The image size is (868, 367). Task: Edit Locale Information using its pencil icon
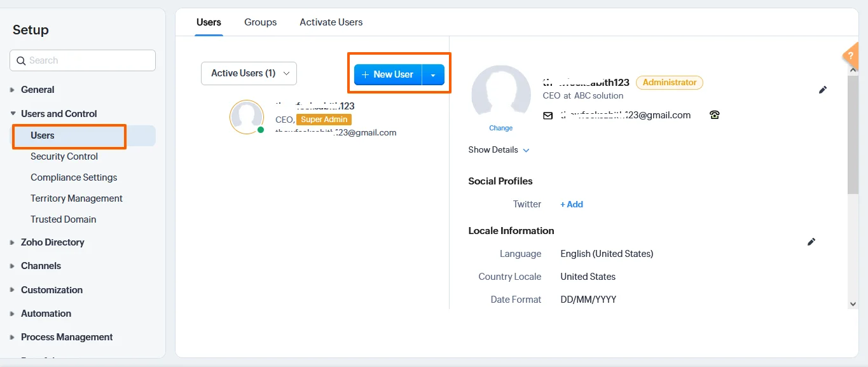coord(811,242)
